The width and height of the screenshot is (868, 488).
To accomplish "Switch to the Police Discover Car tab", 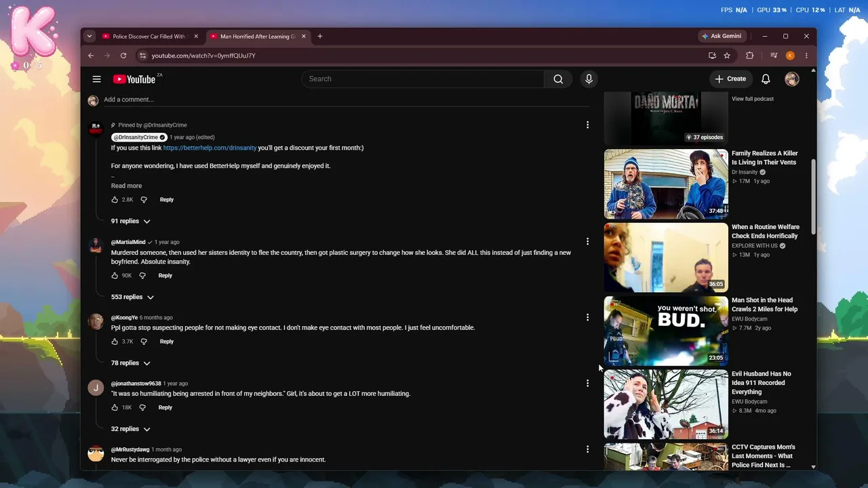I will pos(151,37).
